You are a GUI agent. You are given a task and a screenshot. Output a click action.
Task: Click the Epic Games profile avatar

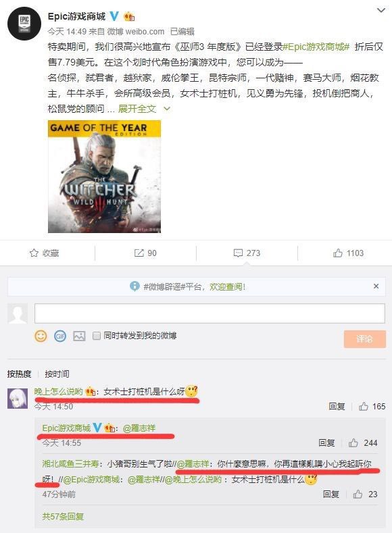click(24, 24)
